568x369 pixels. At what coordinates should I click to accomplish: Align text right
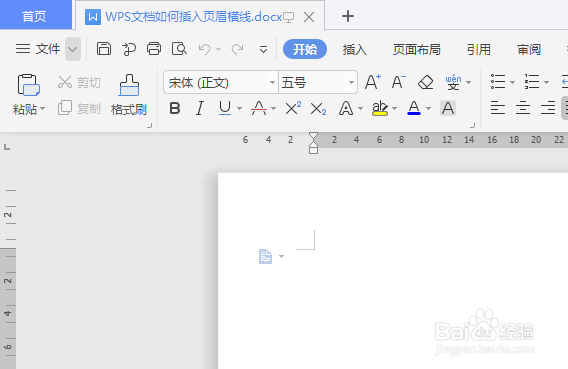[x=548, y=108]
